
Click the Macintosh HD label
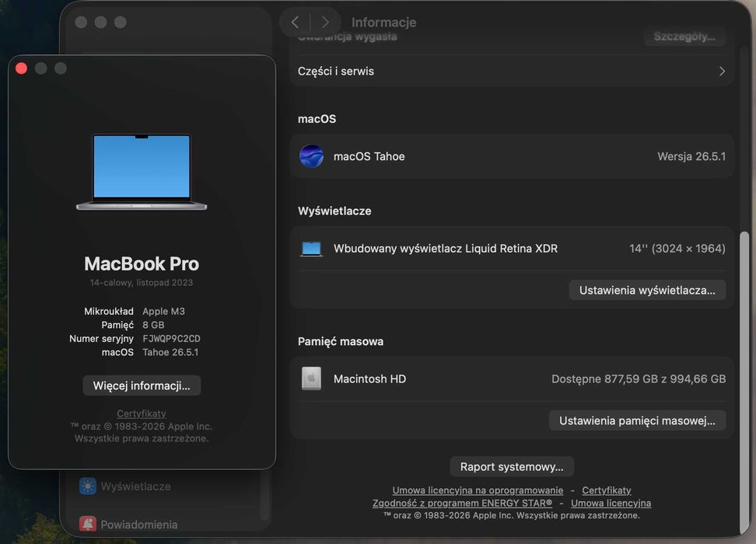click(369, 378)
